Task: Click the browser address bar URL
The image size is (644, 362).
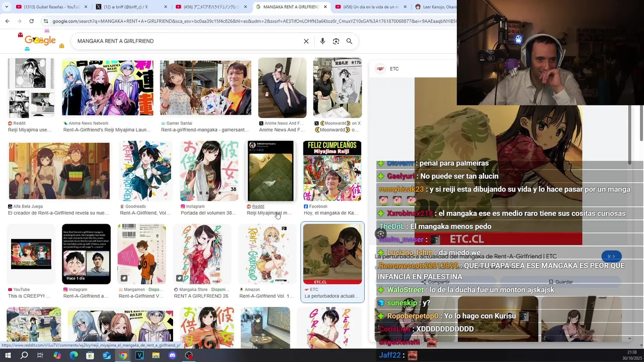Action: [x=254, y=21]
